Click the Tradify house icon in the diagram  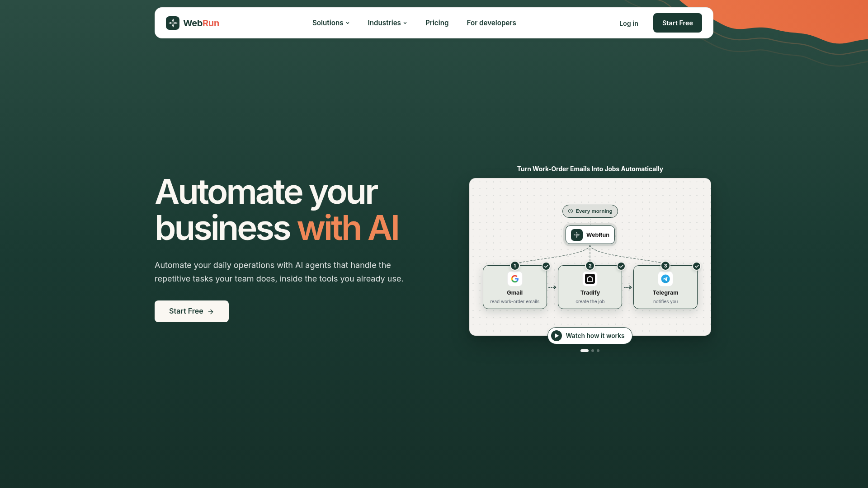[590, 279]
